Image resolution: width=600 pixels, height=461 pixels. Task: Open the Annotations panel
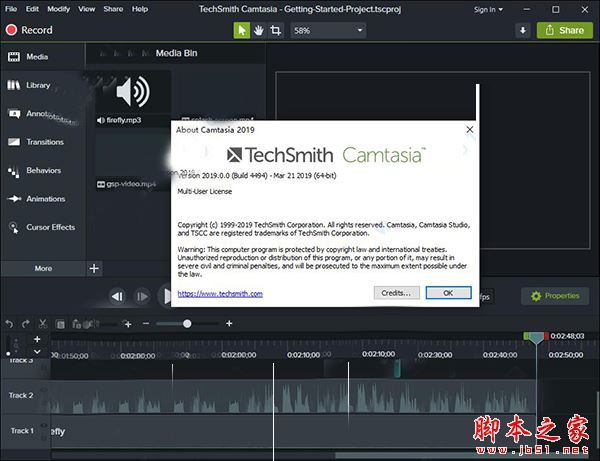40,114
